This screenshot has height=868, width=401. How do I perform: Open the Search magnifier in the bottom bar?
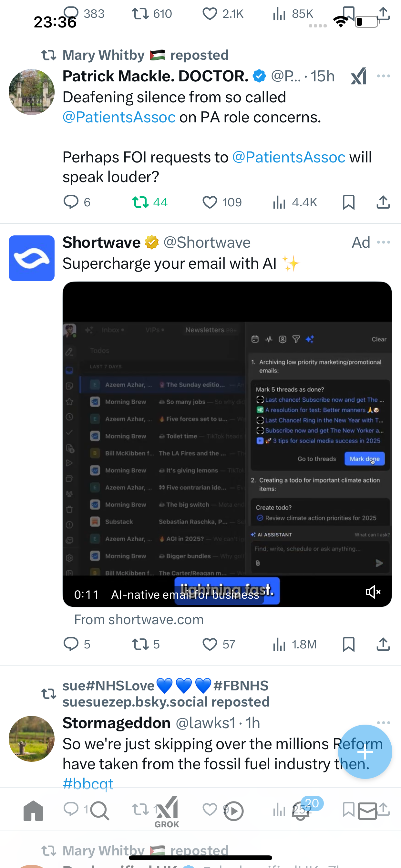click(99, 811)
